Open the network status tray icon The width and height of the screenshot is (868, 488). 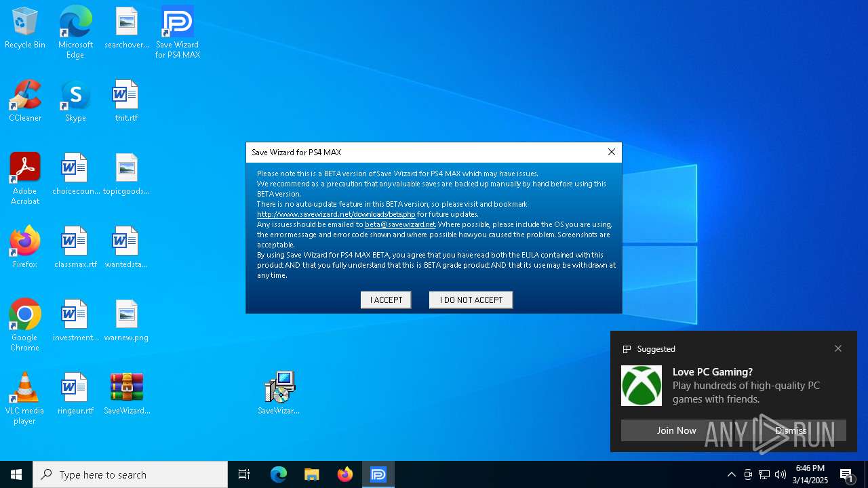764,474
